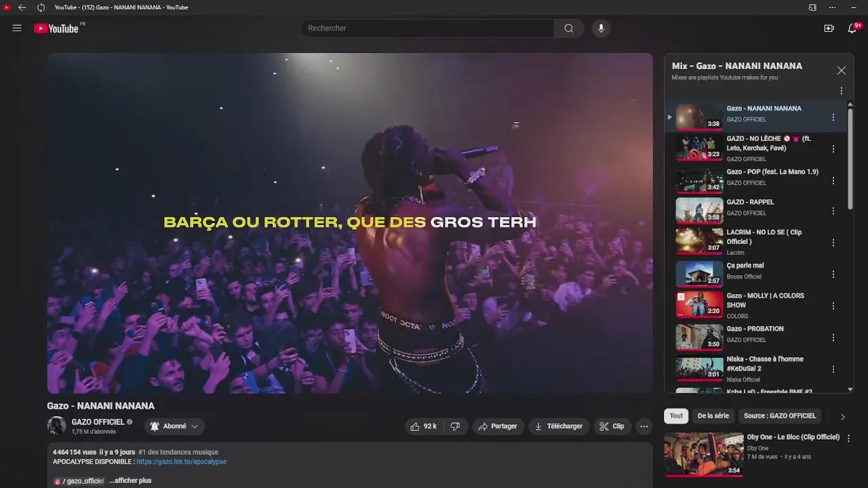Open the YouTube guide hamburger menu
868x488 pixels.
click(17, 28)
